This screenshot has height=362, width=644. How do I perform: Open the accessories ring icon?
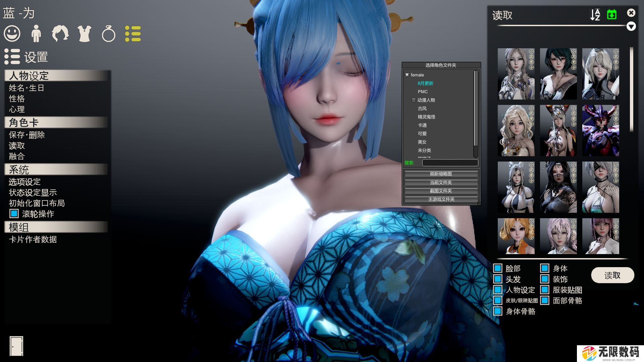108,34
